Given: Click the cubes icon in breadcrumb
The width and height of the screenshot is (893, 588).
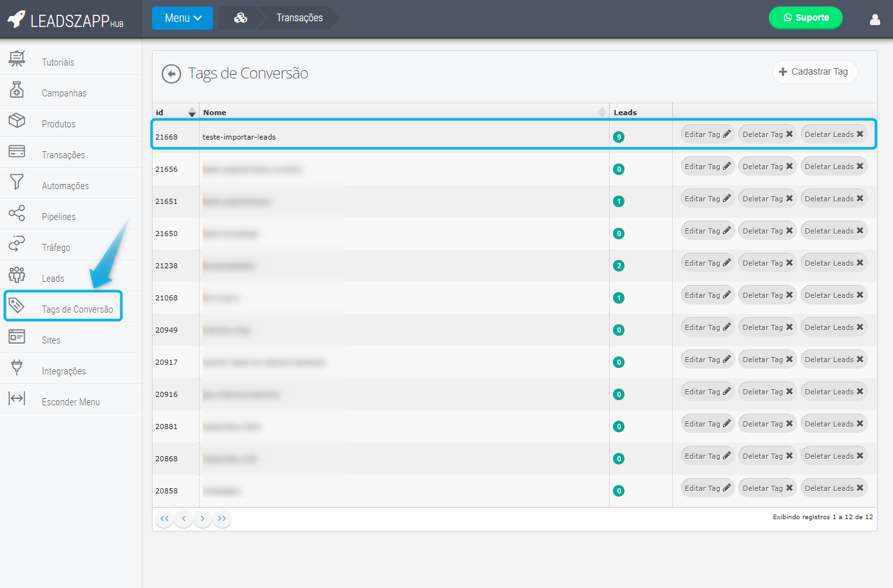Looking at the screenshot, I should coord(240,18).
